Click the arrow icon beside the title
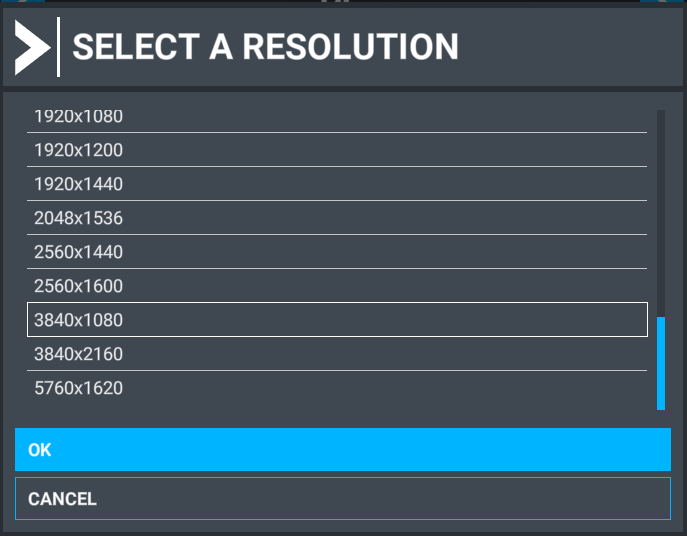Viewport: 687px width, 536px height. [x=31, y=47]
